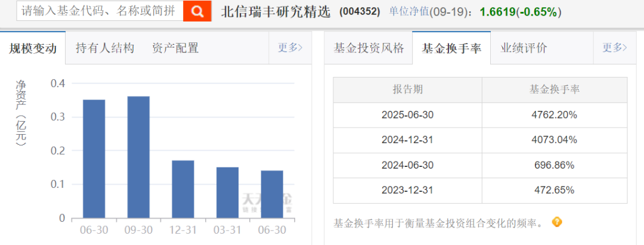Click the 2024-12-31 report date cell
This screenshot has height=245, width=644.
click(407, 140)
